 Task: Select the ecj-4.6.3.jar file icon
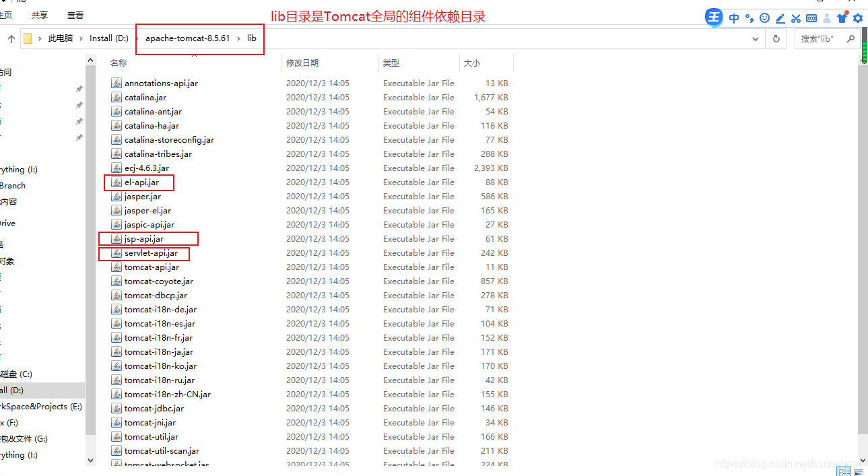tap(116, 168)
